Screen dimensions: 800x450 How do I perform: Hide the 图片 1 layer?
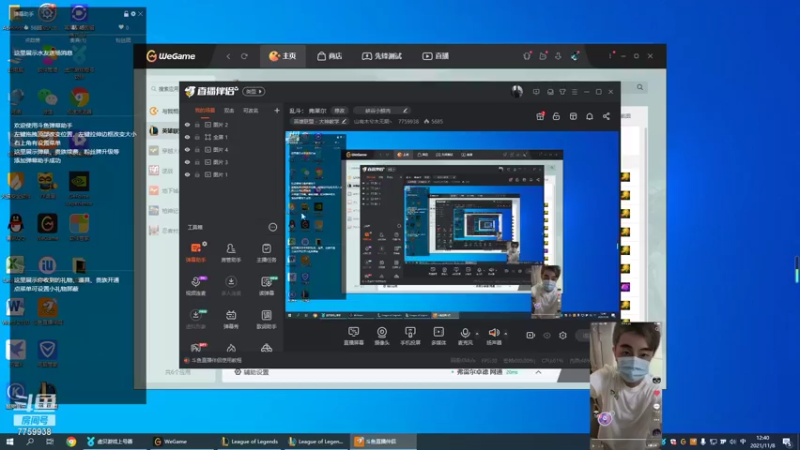[x=187, y=174]
